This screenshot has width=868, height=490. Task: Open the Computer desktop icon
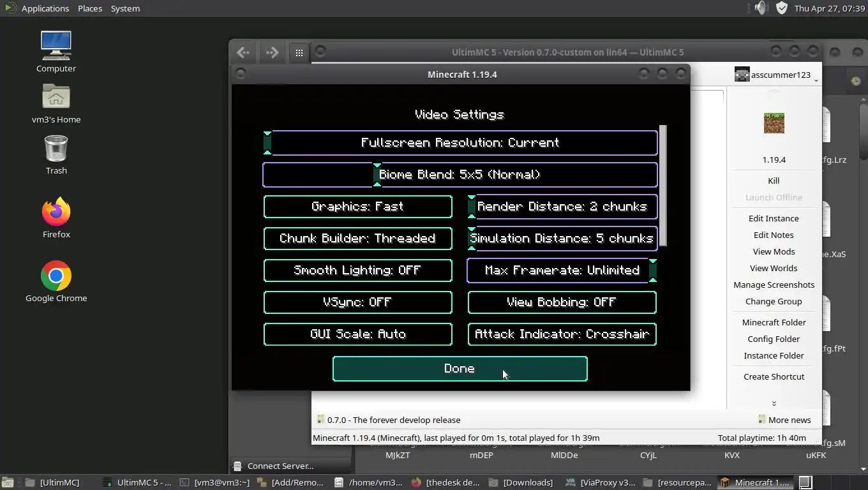point(56,46)
